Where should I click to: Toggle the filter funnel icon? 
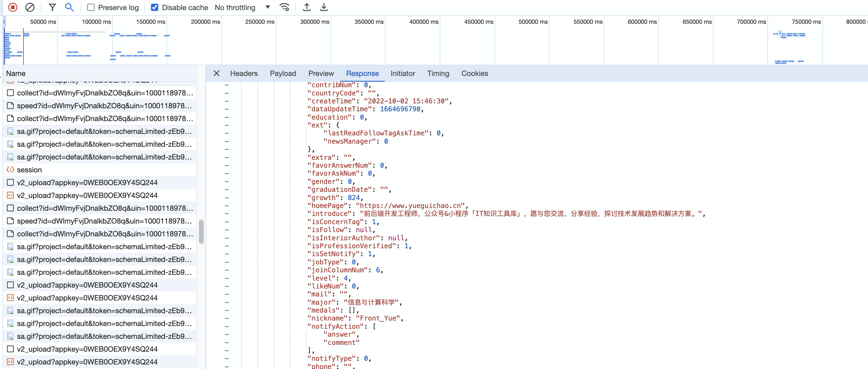pyautogui.click(x=52, y=7)
